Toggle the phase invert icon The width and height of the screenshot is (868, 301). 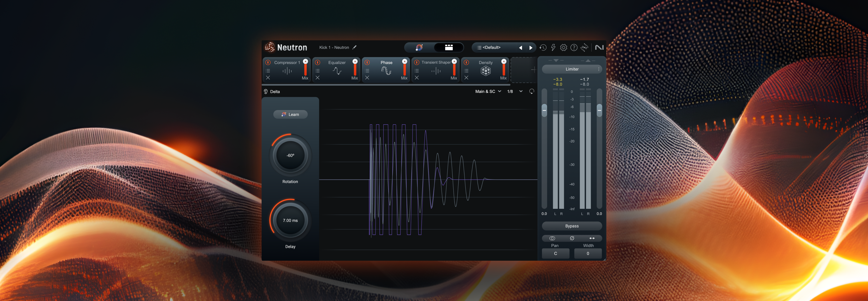click(x=572, y=238)
